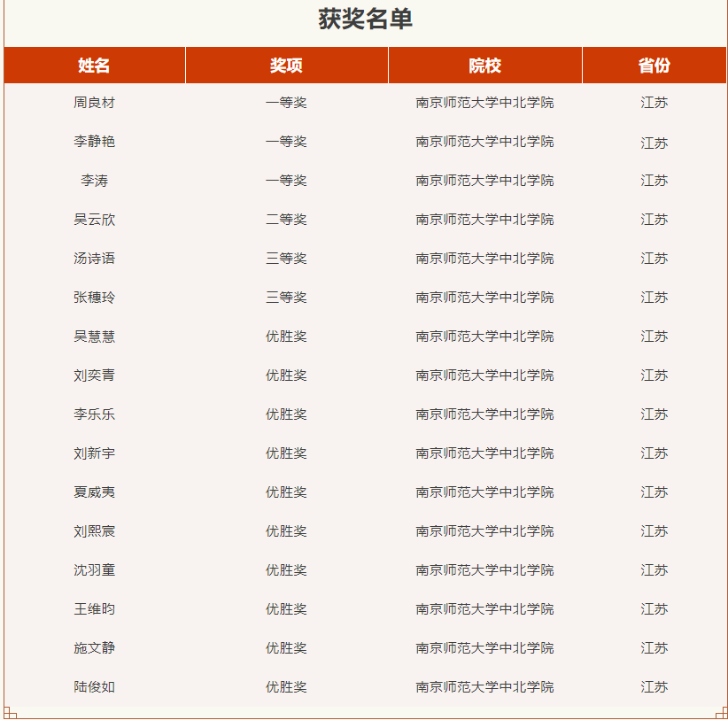Click the 二等奖 cell for 吴云欣
The image size is (728, 720).
tap(285, 220)
